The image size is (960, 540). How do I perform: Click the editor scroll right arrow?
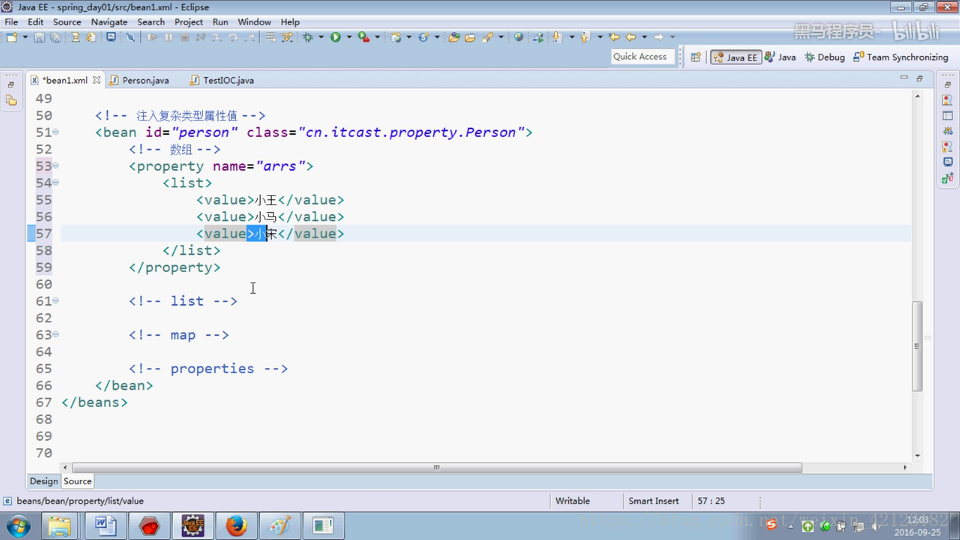[x=905, y=467]
